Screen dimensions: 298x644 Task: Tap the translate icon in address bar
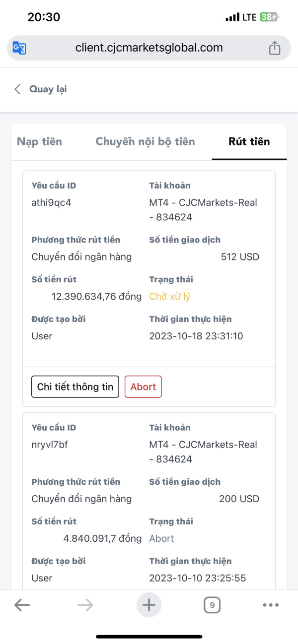[x=20, y=48]
